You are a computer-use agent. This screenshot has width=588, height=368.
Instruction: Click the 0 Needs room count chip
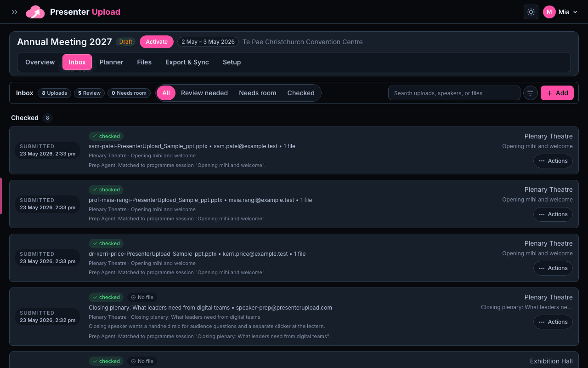[129, 93]
